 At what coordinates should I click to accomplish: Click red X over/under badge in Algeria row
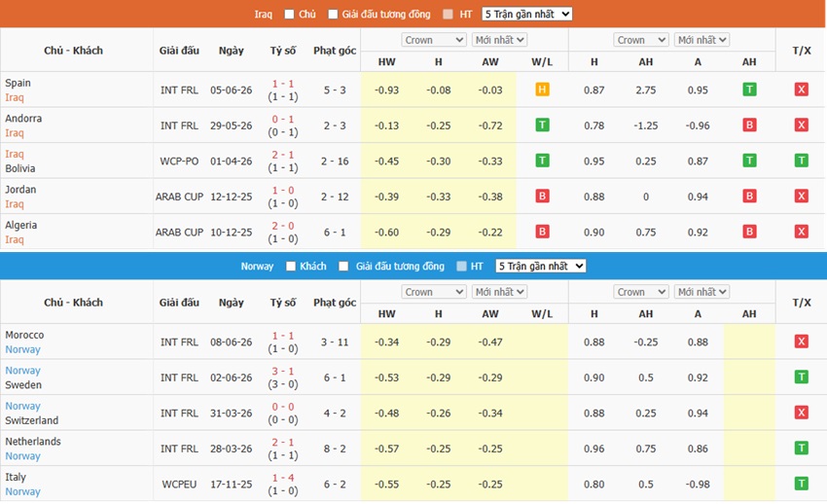[801, 232]
